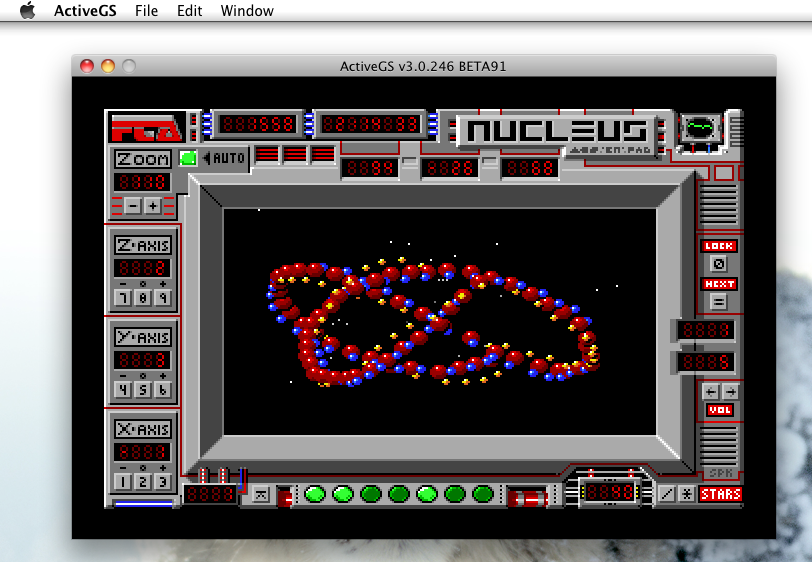The height and width of the screenshot is (562, 812).
Task: Toggle the green AUTO indicator light
Action: [188, 158]
